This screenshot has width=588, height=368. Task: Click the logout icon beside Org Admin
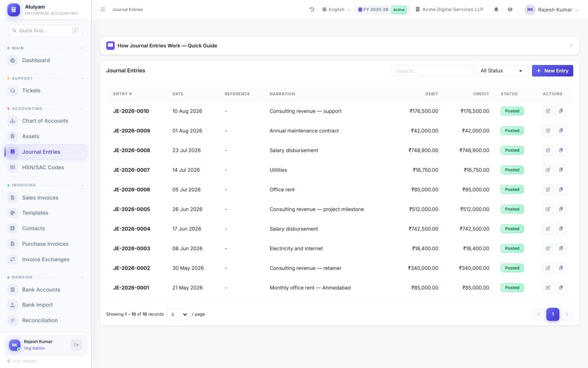click(76, 345)
